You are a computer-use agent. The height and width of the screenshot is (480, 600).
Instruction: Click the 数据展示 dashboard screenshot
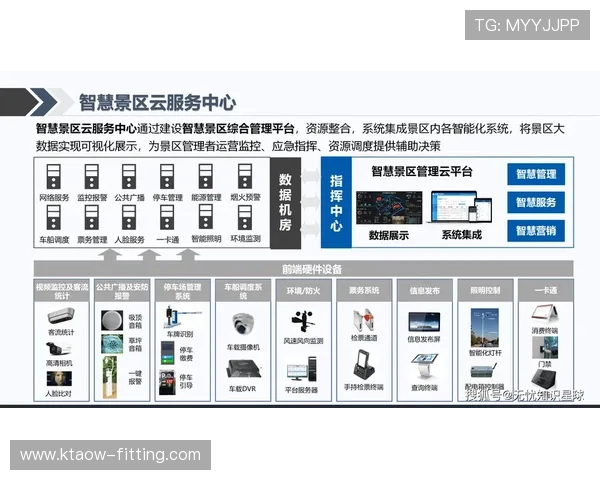click(389, 207)
